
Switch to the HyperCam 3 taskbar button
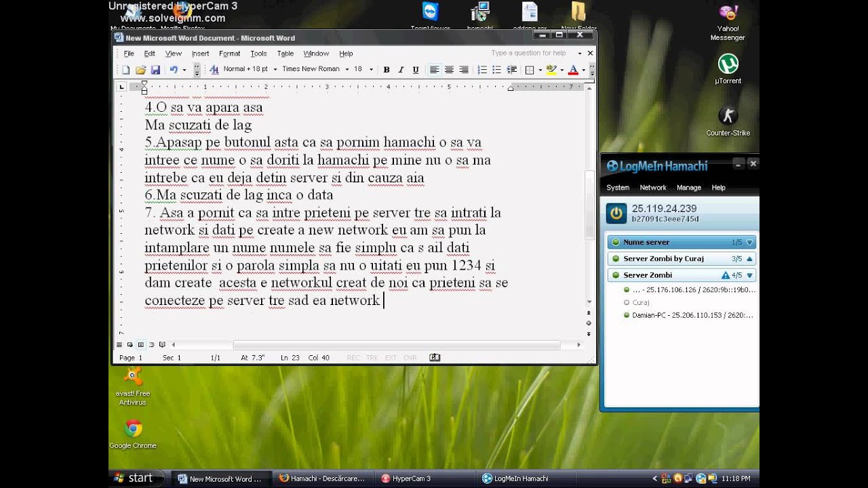pyautogui.click(x=425, y=479)
